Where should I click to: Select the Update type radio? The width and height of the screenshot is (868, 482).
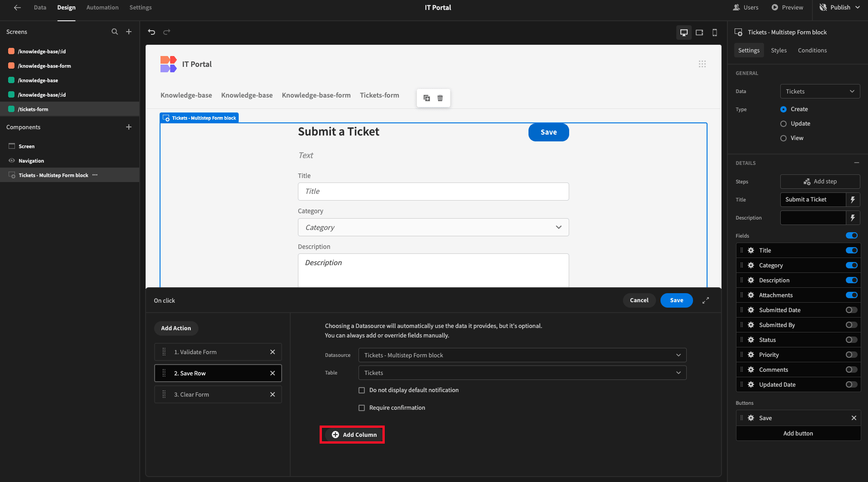783,124
